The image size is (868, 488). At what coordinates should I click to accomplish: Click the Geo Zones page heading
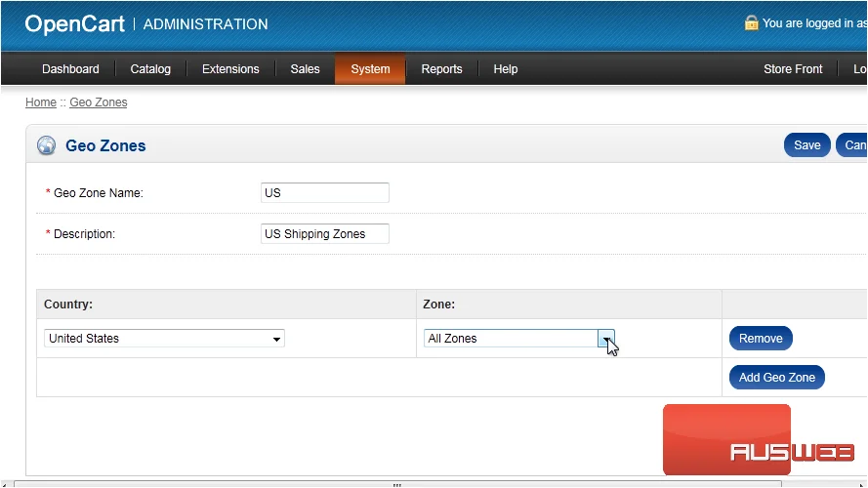pyautogui.click(x=105, y=145)
